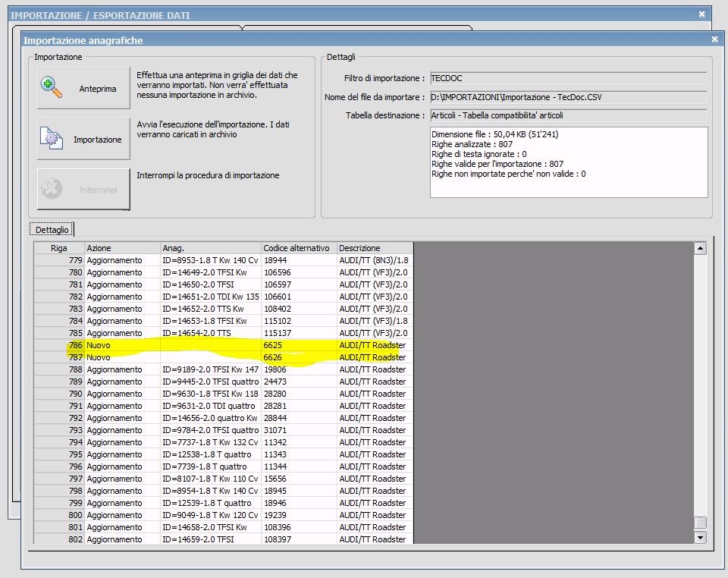
Task: Click ID=8953-1.8 T Kw 140 Cv cell
Action: [x=211, y=260]
